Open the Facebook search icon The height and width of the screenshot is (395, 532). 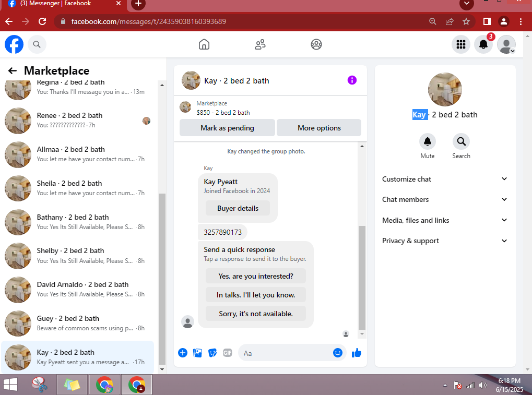click(37, 44)
